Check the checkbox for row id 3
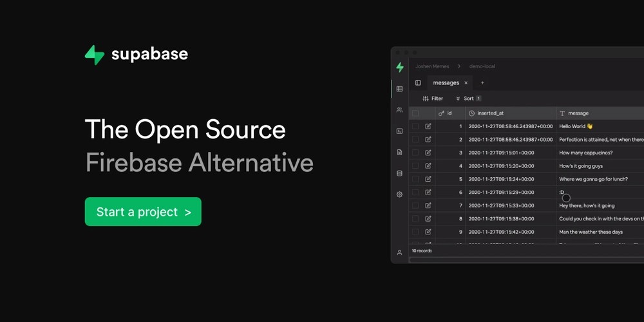 pyautogui.click(x=415, y=153)
